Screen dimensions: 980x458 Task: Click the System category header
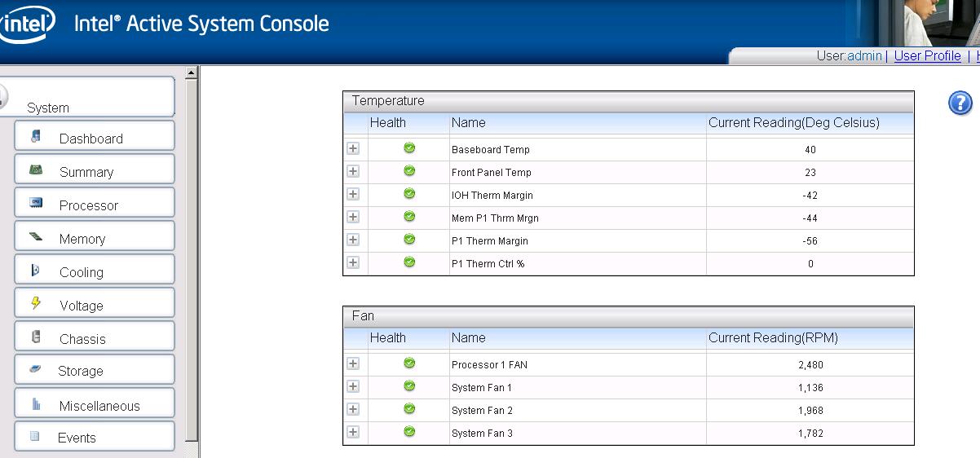(x=87, y=97)
